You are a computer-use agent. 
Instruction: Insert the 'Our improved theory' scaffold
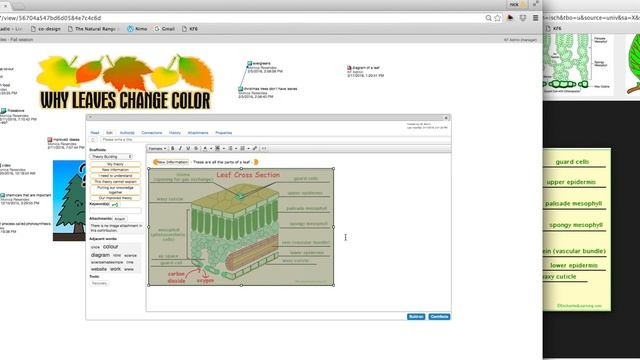coord(116,198)
